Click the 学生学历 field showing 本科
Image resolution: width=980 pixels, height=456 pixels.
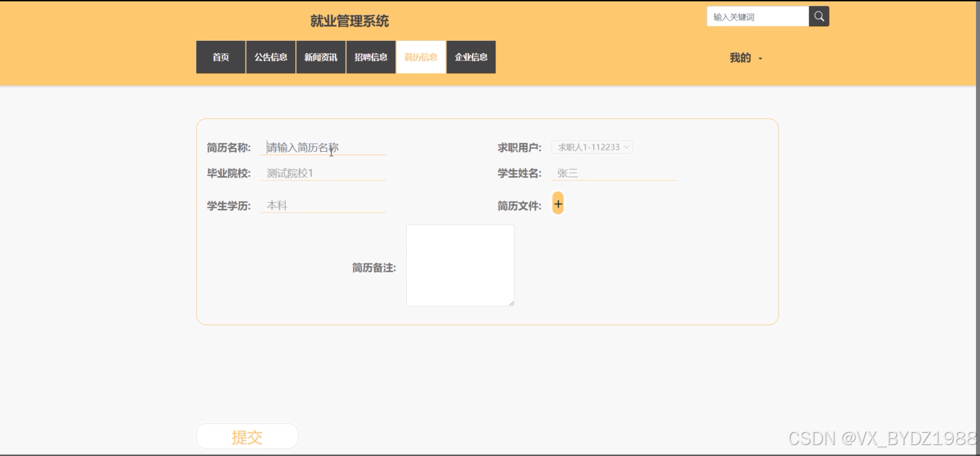click(323, 205)
